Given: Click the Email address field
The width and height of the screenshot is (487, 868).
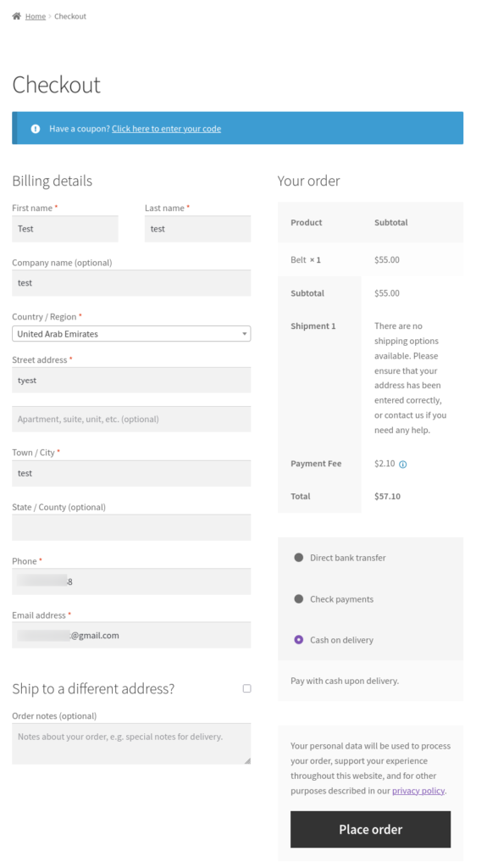Looking at the screenshot, I should tap(131, 636).
